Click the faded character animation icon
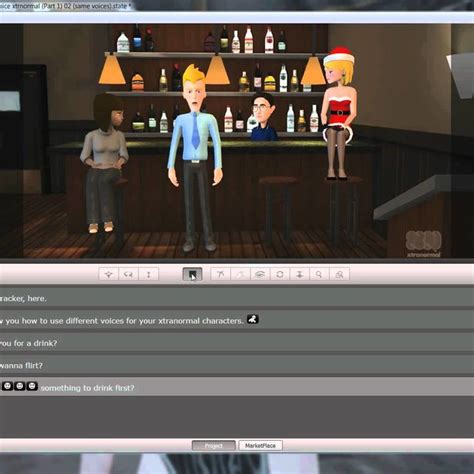This screenshot has height=474, width=474. (240, 274)
